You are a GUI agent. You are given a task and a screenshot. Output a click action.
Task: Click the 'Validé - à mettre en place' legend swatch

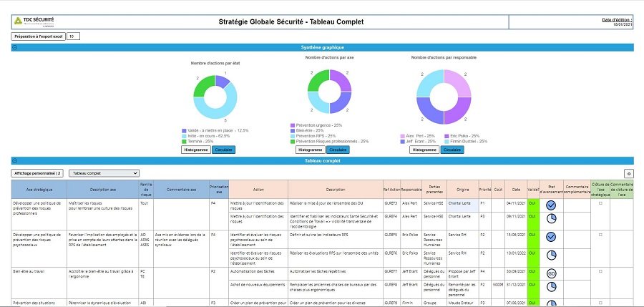tap(185, 131)
